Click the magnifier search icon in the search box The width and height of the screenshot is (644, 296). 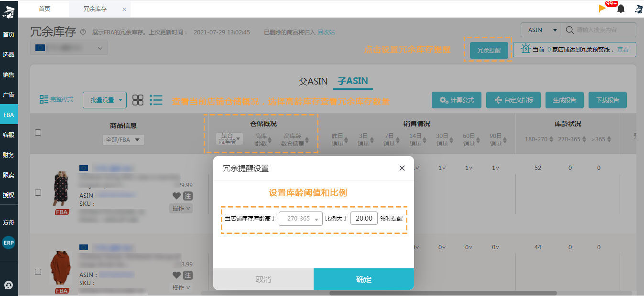click(x=569, y=30)
